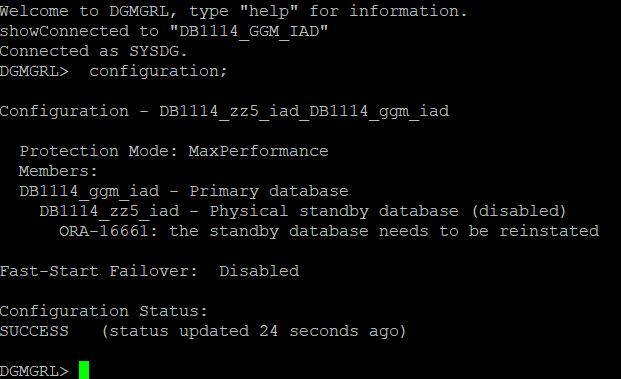
Task: Click the "Configuration Status:" heading
Action: [x=104, y=311]
